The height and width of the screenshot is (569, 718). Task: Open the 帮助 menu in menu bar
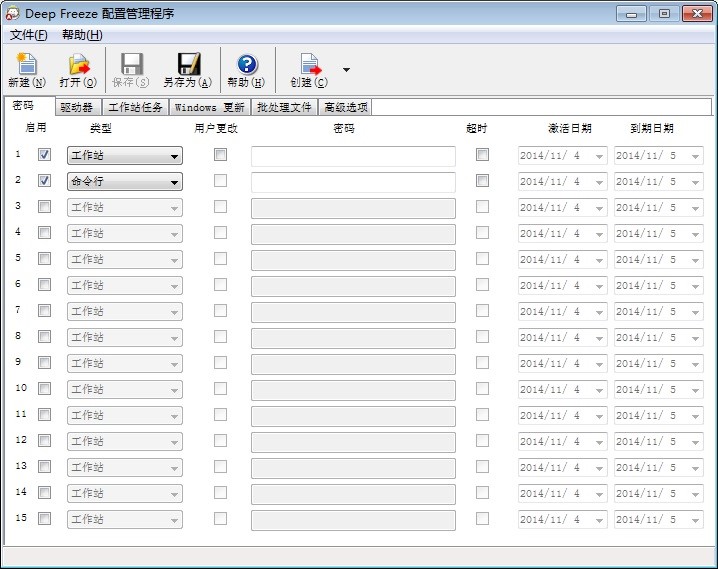pyautogui.click(x=81, y=35)
